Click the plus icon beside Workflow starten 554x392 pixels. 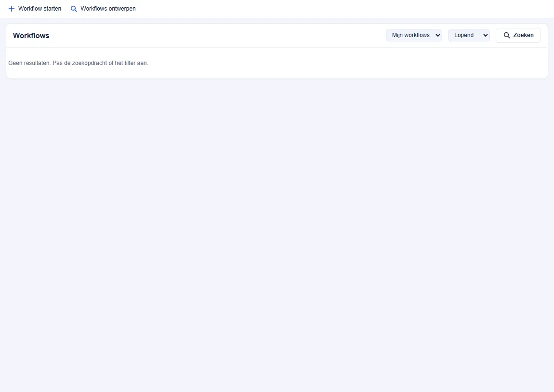pos(11,9)
